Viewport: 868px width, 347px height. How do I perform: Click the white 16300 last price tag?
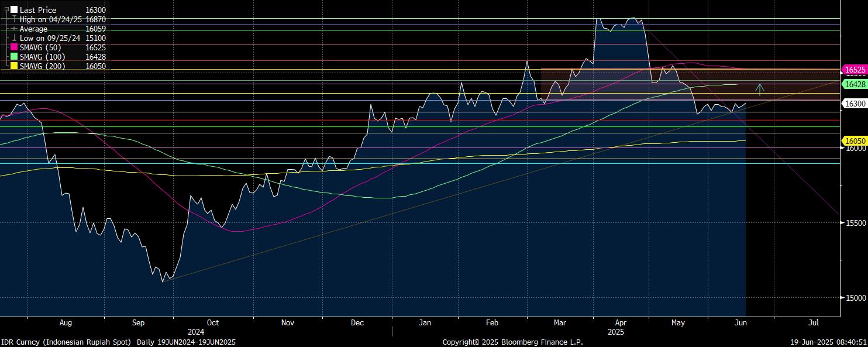pyautogui.click(x=855, y=104)
